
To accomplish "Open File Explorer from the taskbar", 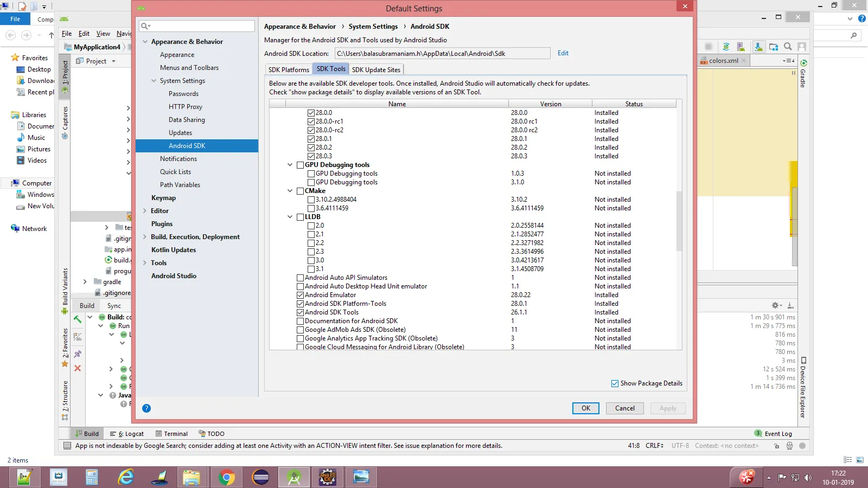I will click(192, 477).
